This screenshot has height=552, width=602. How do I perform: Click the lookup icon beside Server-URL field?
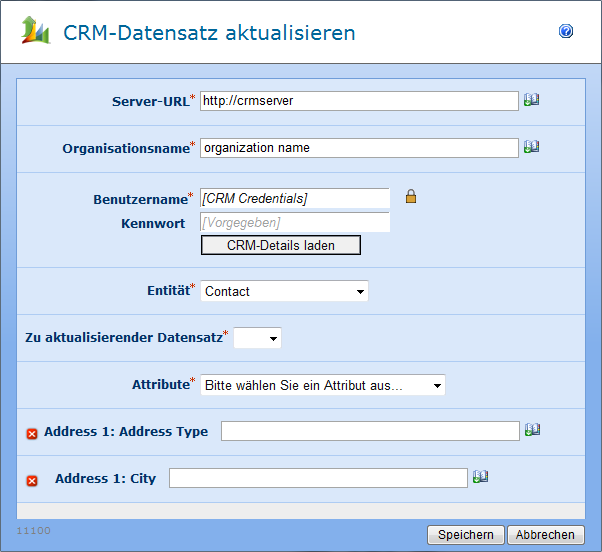(531, 100)
